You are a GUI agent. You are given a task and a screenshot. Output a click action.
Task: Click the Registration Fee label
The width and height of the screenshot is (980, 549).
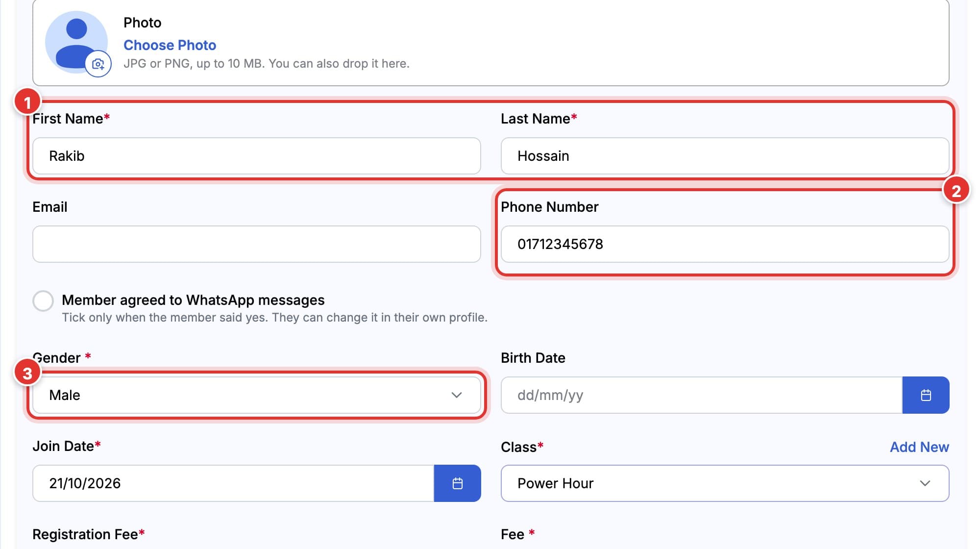pos(88,534)
